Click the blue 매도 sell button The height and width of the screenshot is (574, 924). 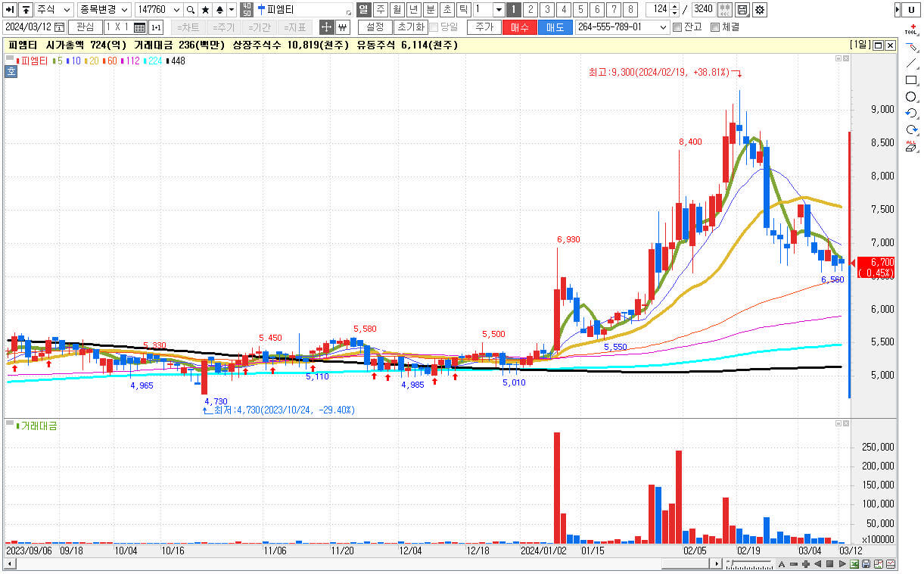[x=555, y=27]
